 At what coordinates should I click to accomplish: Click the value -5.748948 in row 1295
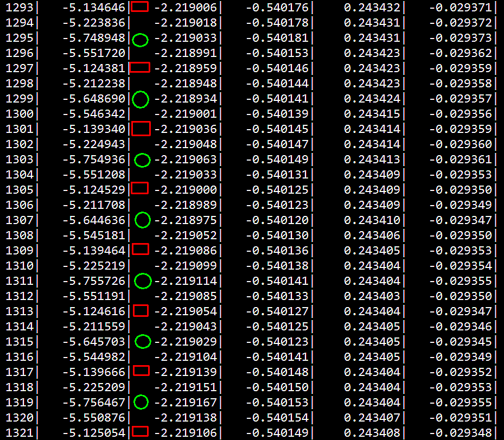(x=94, y=38)
